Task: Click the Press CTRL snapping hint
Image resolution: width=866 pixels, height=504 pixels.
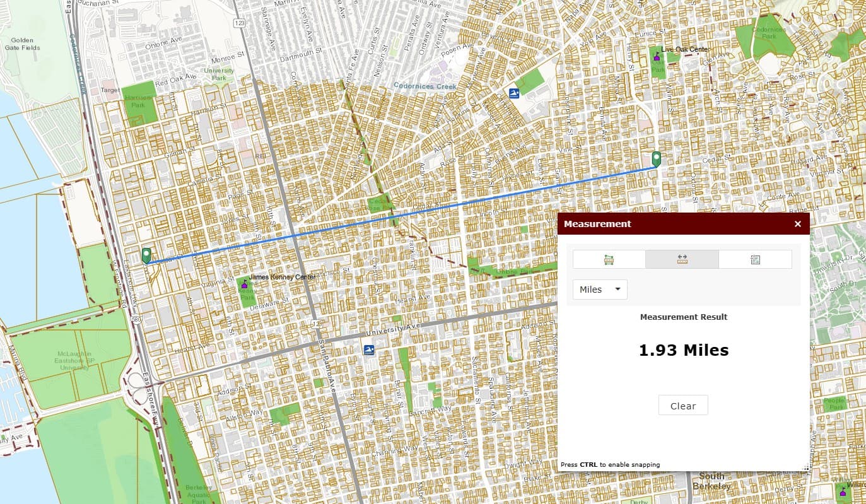Action: pyautogui.click(x=610, y=464)
